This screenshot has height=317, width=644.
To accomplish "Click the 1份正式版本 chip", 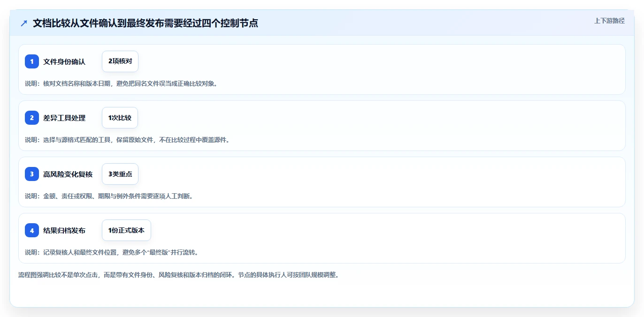I will [126, 230].
